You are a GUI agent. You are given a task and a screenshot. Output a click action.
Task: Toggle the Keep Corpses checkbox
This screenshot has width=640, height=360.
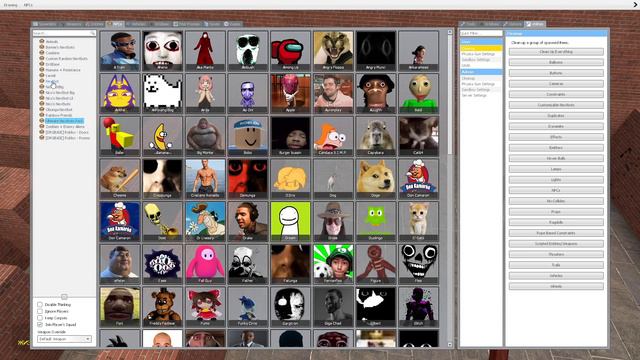[x=40, y=318]
